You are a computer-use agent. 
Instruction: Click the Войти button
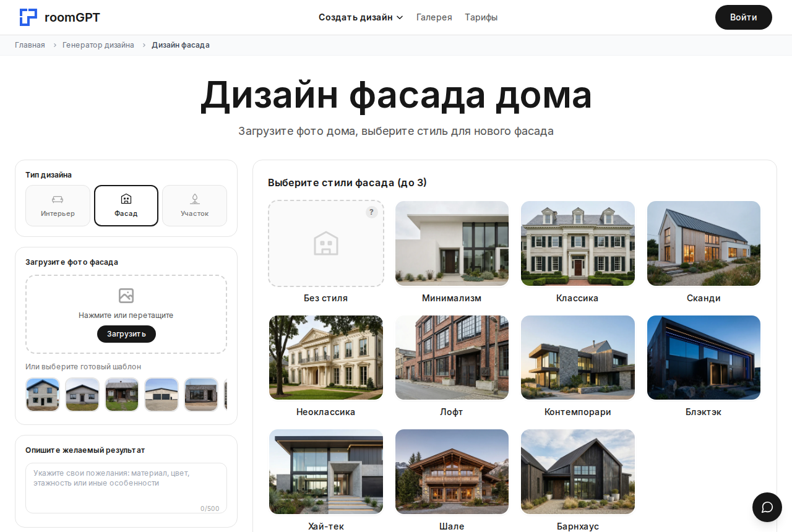(x=744, y=17)
